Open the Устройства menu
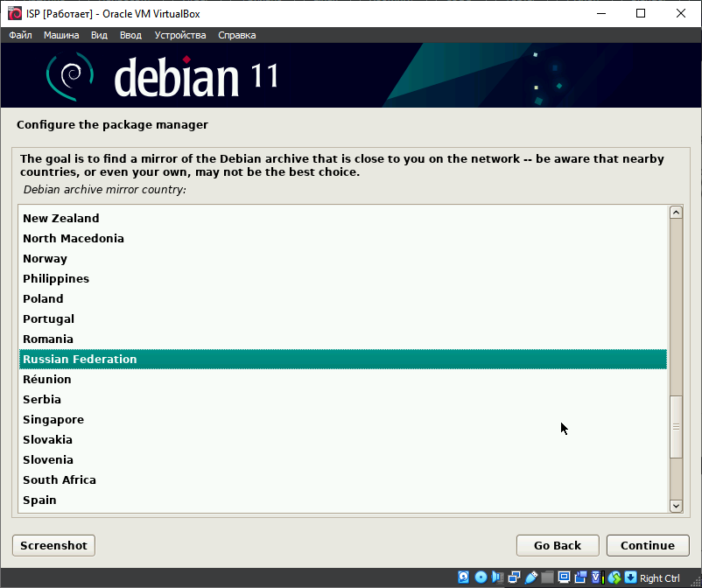Viewport: 702px width, 588px height. click(x=180, y=35)
